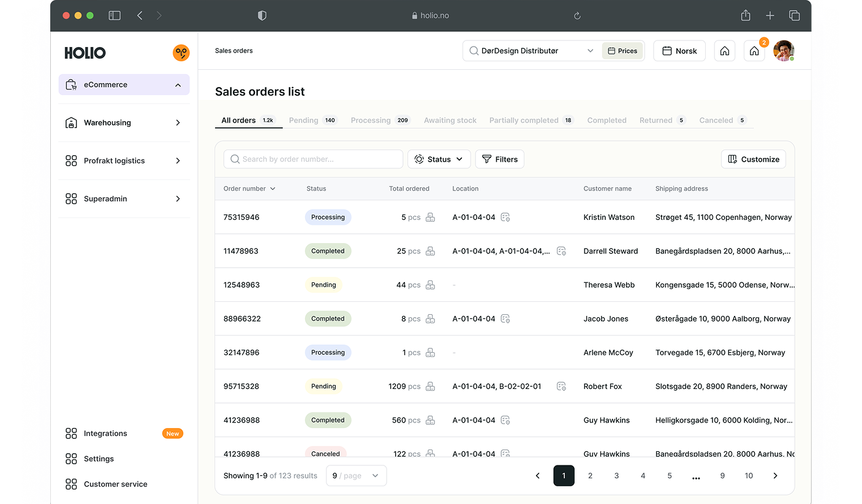Screen dimensions: 862x504
Task: Click the orange HOLIO mascot icon in sidebar
Action: 181,53
